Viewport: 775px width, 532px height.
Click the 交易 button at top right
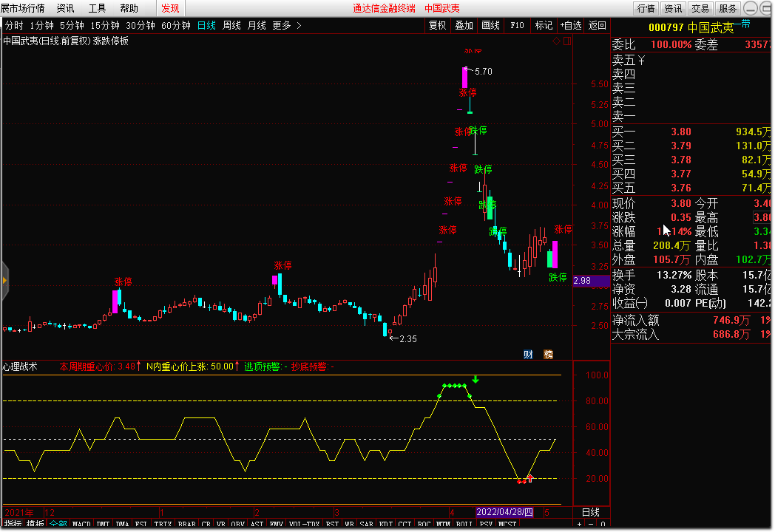[700, 8]
